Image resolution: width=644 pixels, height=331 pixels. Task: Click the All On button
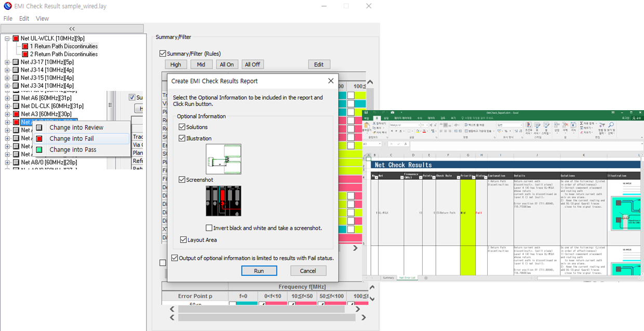pyautogui.click(x=226, y=64)
